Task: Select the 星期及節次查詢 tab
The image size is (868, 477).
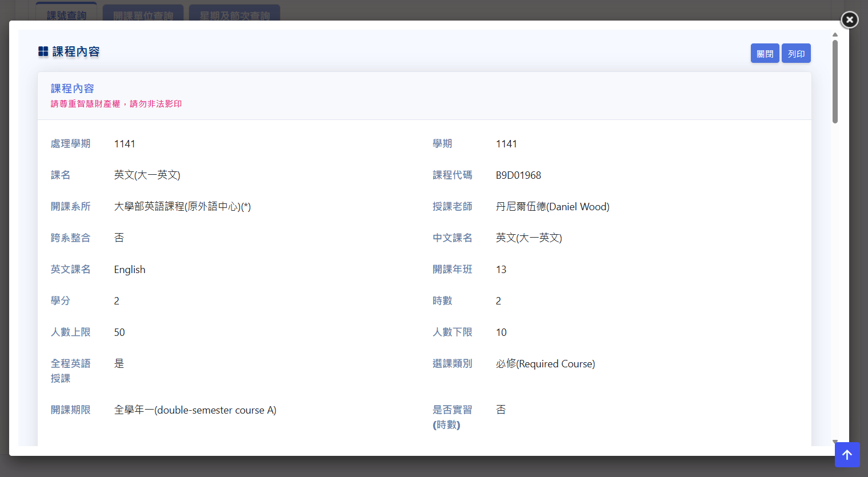Action: click(x=234, y=15)
